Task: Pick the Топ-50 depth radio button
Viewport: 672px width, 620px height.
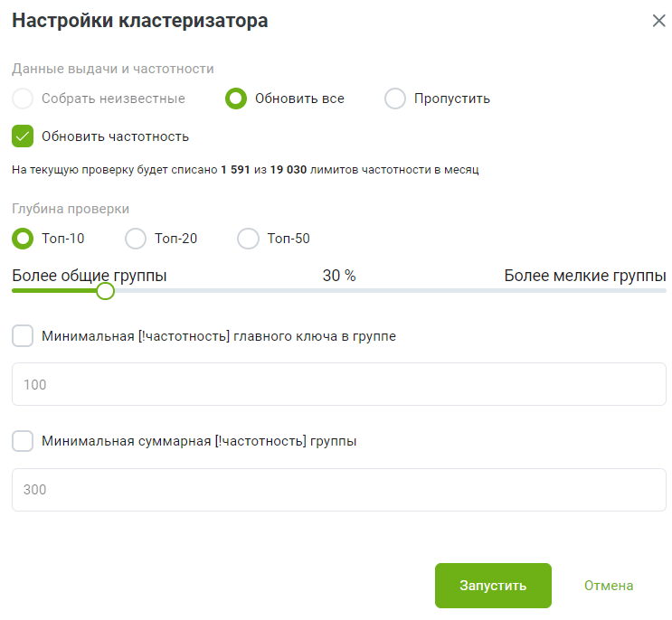Action: [x=248, y=239]
